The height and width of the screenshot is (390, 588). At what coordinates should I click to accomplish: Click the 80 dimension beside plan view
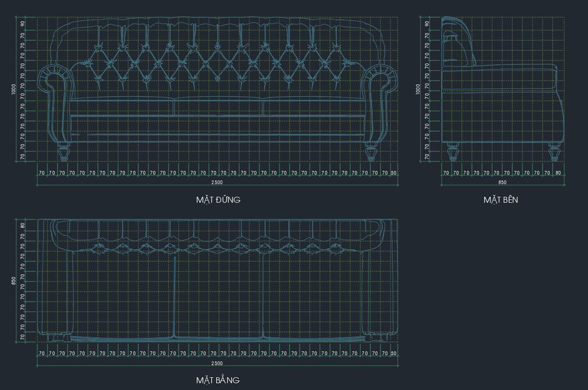coord(23,225)
